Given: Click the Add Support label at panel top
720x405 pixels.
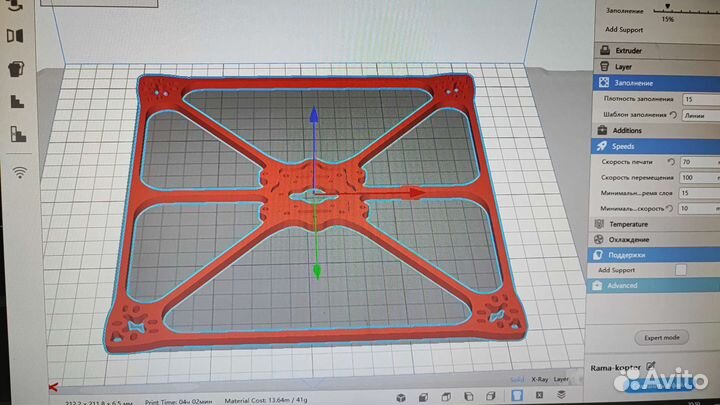Looking at the screenshot, I should click(x=624, y=29).
